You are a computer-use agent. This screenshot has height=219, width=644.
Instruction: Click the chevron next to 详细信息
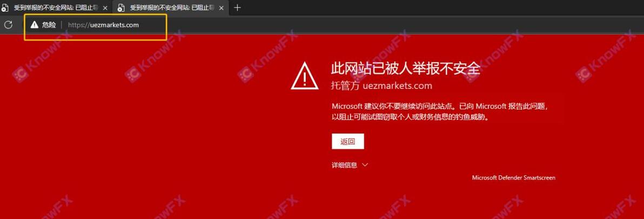point(365,165)
